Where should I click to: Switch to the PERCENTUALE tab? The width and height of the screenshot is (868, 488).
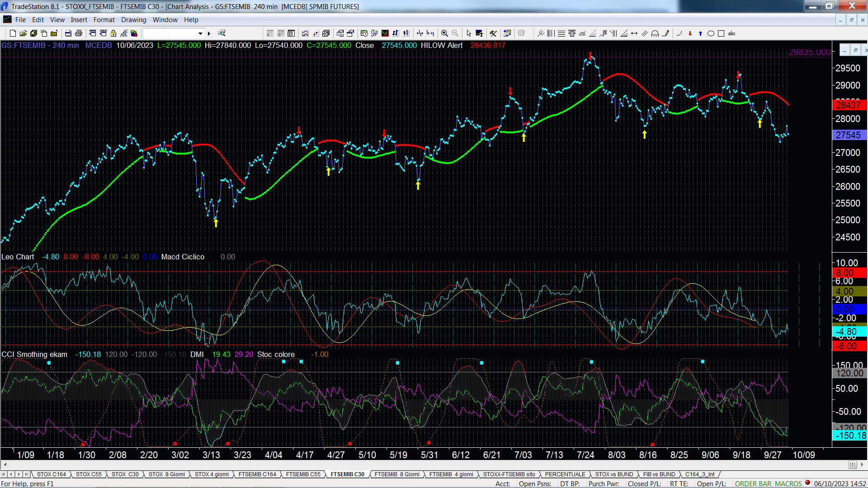coord(565,474)
